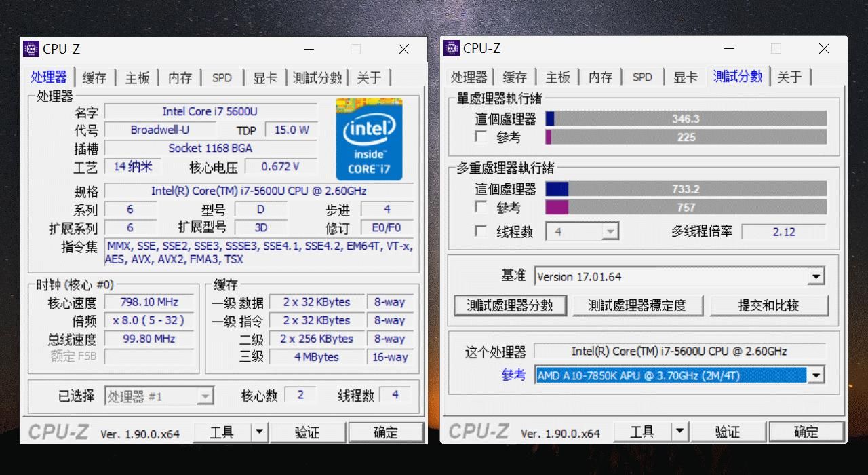The height and width of the screenshot is (475, 868).
Task: Enable multi-thread 參考 checkbox
Action: (x=481, y=207)
